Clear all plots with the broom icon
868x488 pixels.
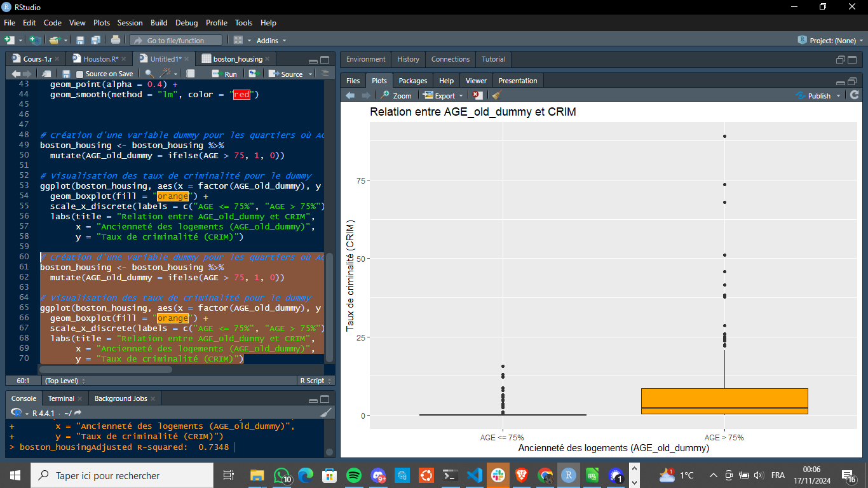click(496, 95)
